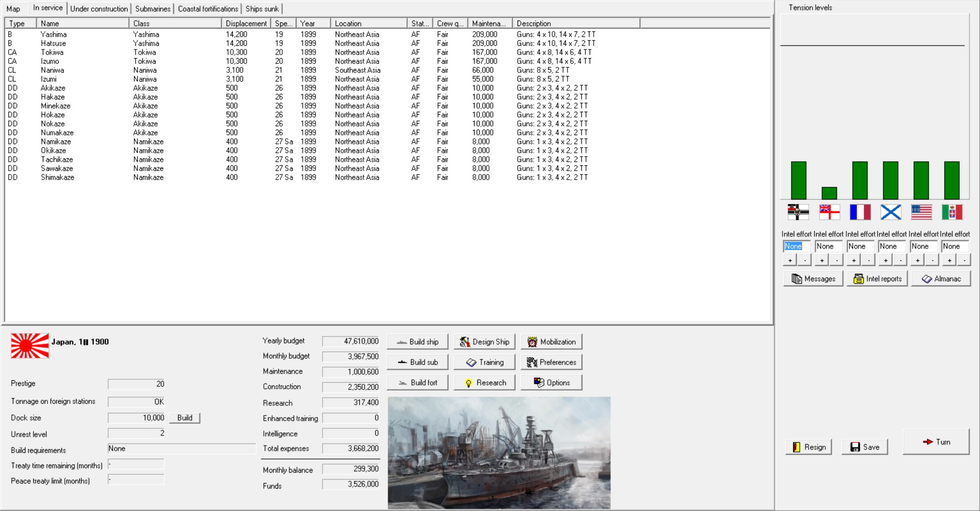980x511 pixels.
Task: Click Russia's green tension level bar
Action: pos(891,180)
